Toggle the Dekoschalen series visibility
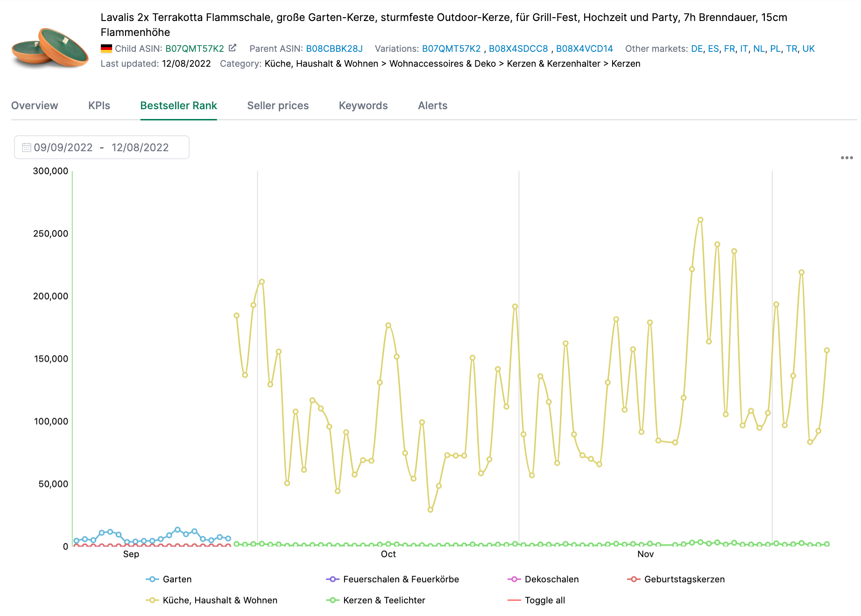This screenshot has width=861, height=616. click(x=551, y=579)
